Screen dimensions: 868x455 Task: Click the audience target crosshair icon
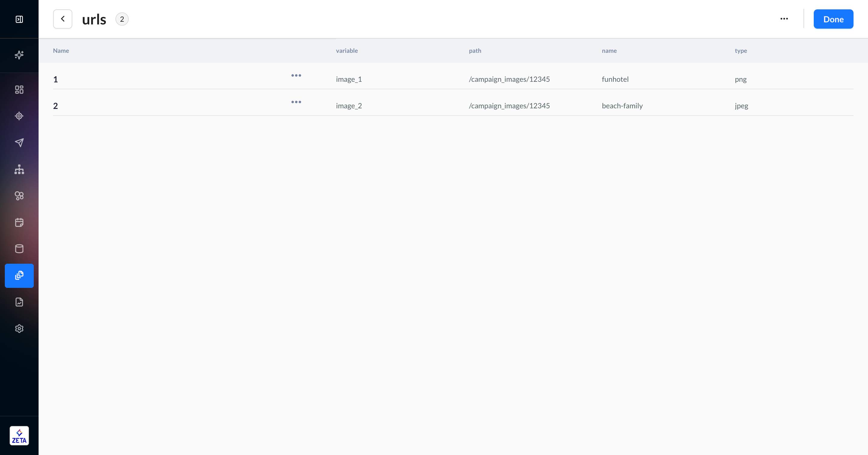[19, 116]
